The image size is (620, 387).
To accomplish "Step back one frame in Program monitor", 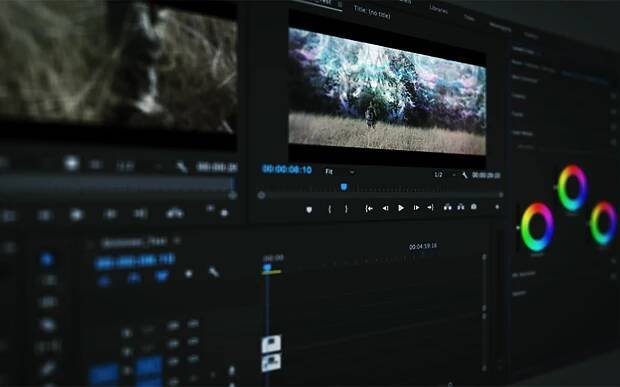I will coord(385,208).
